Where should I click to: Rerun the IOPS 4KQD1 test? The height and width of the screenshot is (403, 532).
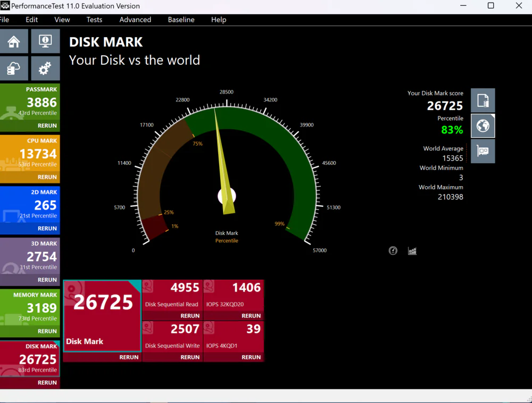pyautogui.click(x=251, y=357)
